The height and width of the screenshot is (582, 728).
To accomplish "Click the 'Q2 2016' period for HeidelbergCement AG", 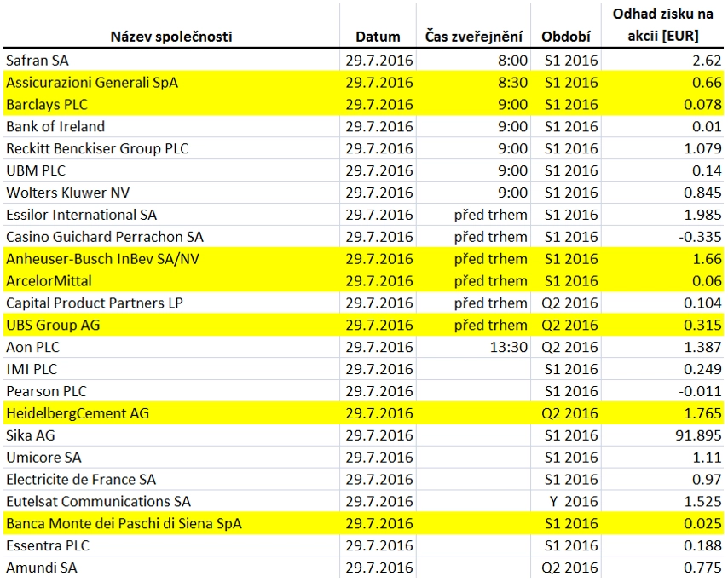I will pos(569,413).
